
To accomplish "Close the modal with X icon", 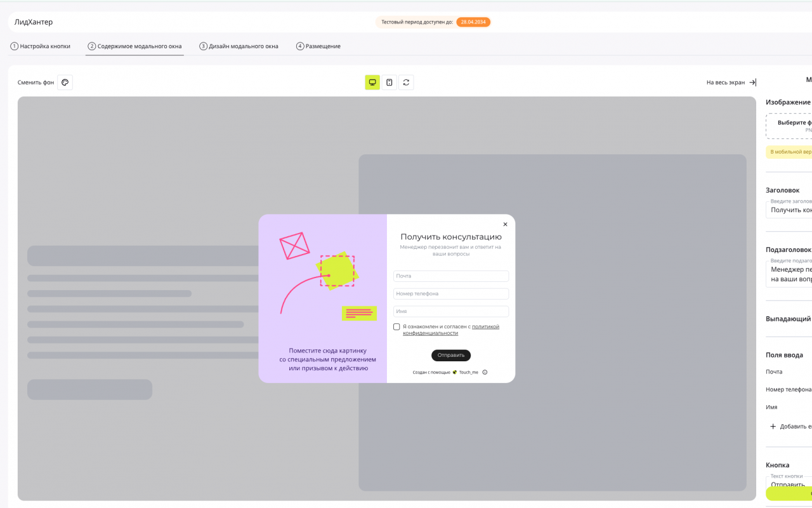I will click(505, 224).
